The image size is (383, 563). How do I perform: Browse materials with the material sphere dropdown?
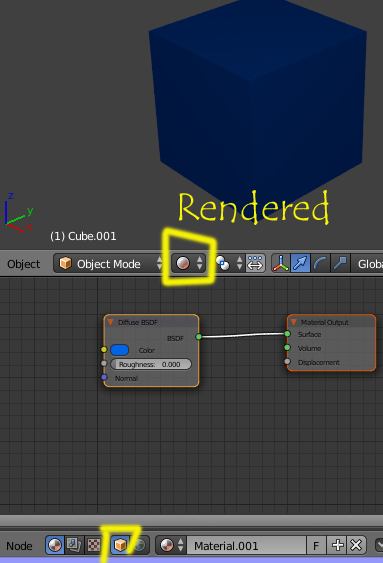tap(171, 545)
